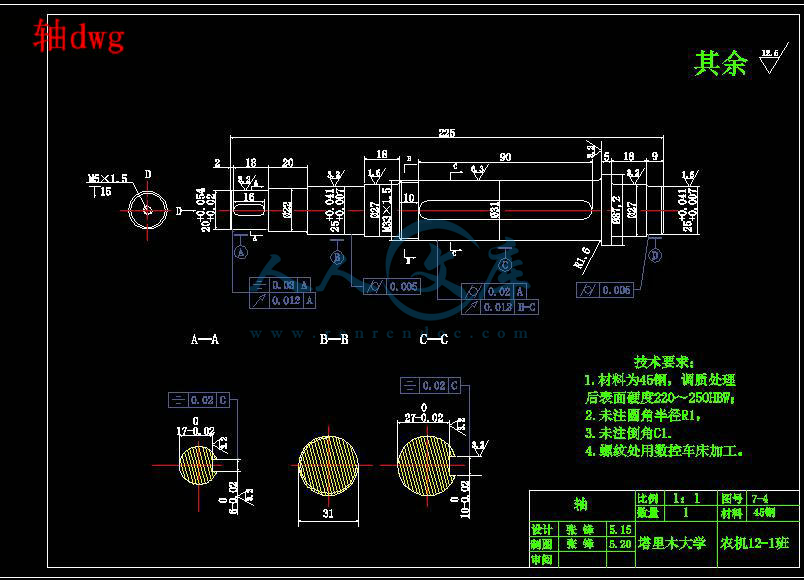Click the green 其余 label
Viewport: 804px width, 580px height.
(720, 63)
